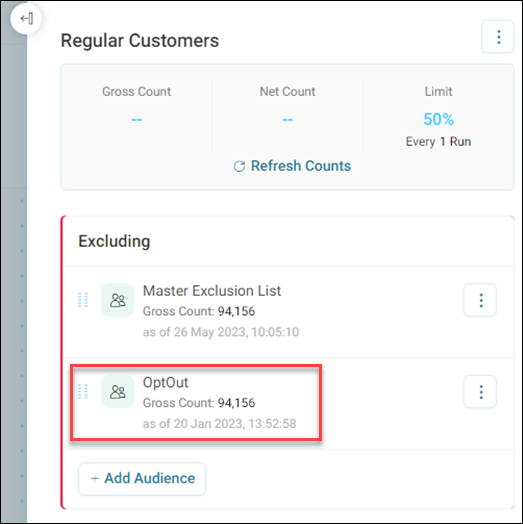Open Master Exclusion List three-dot menu
The width and height of the screenshot is (523, 524).
coord(480,300)
